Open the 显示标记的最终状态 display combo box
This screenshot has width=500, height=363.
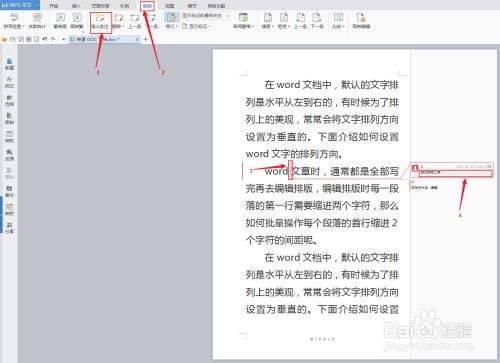(206, 16)
